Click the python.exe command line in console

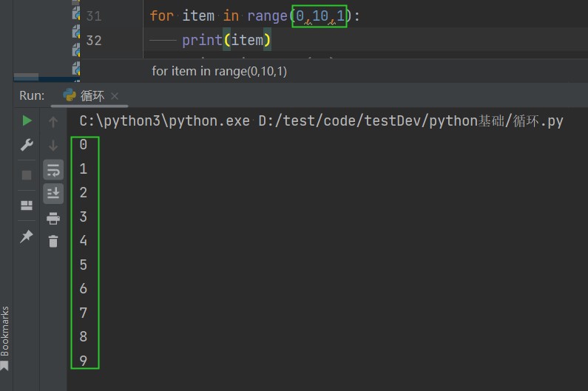pos(321,120)
